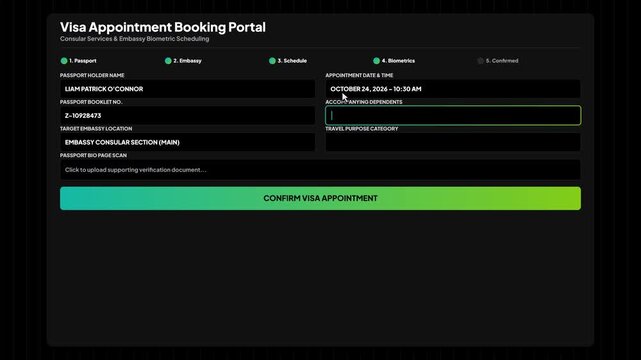Go to step 4 Biometrics
The image size is (641, 360).
coord(394,60)
